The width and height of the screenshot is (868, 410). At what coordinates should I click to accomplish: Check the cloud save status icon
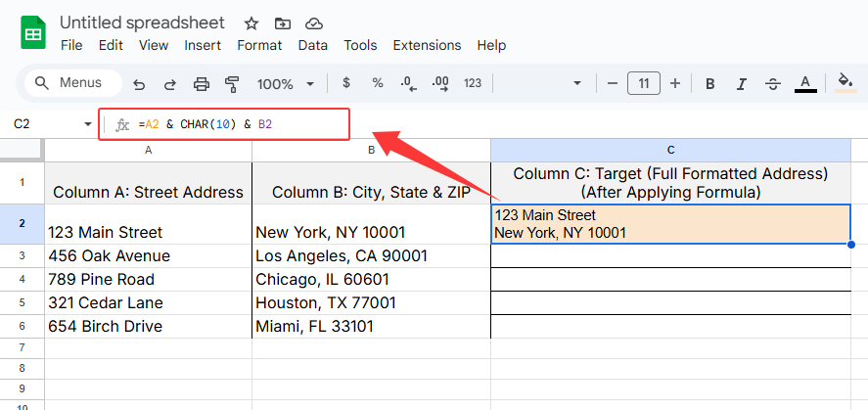313,23
